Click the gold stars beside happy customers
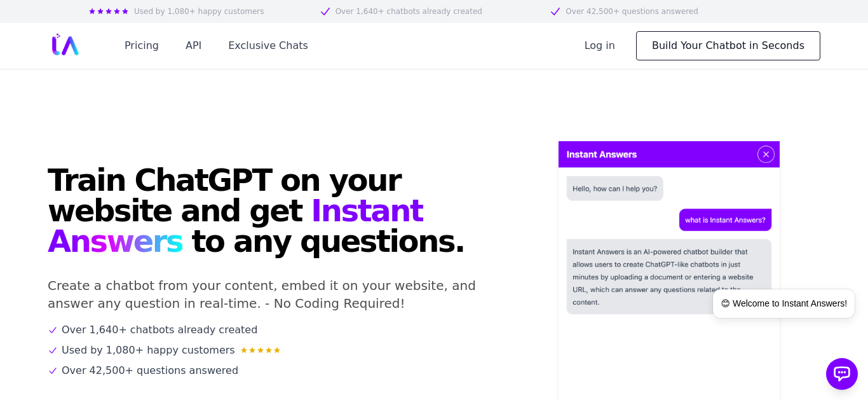The width and height of the screenshot is (868, 400). click(x=261, y=350)
